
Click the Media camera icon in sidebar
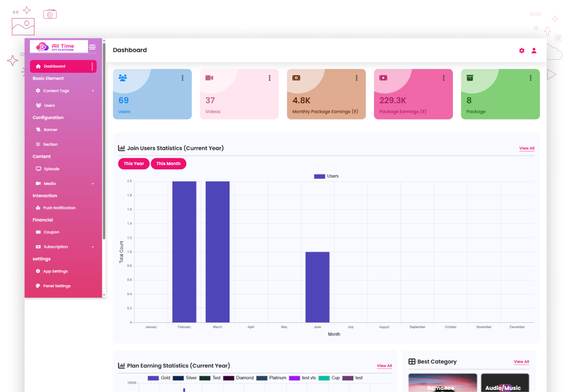(x=38, y=183)
